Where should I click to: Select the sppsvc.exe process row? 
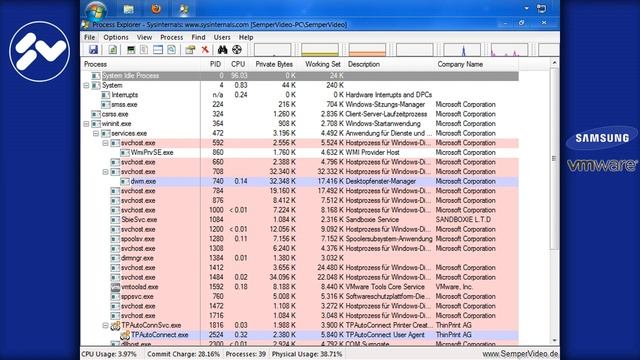300,296
